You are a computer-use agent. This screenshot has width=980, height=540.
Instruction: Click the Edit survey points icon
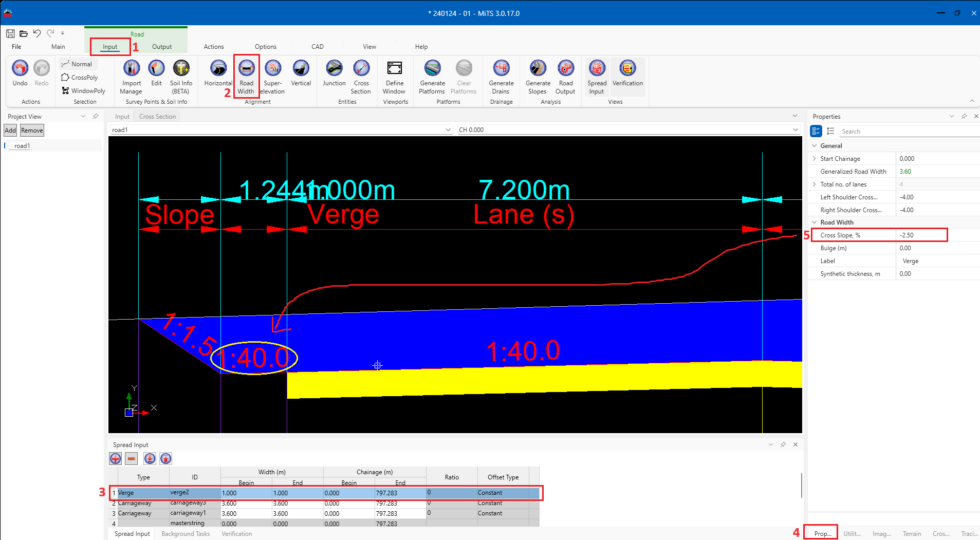[156, 68]
